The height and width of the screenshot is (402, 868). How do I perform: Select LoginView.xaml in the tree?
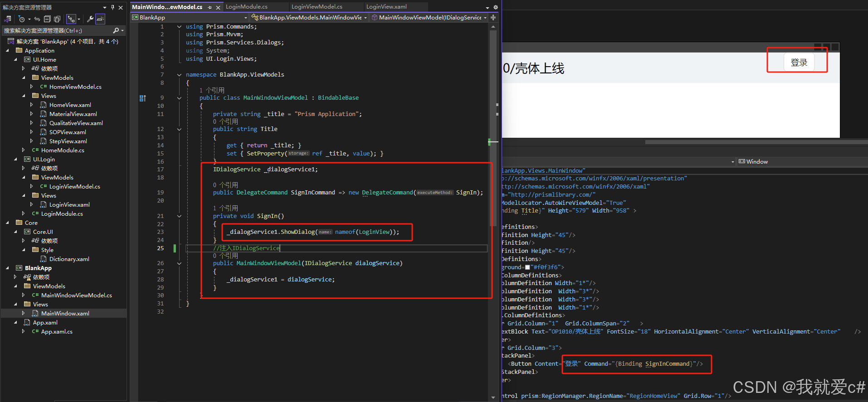69,204
